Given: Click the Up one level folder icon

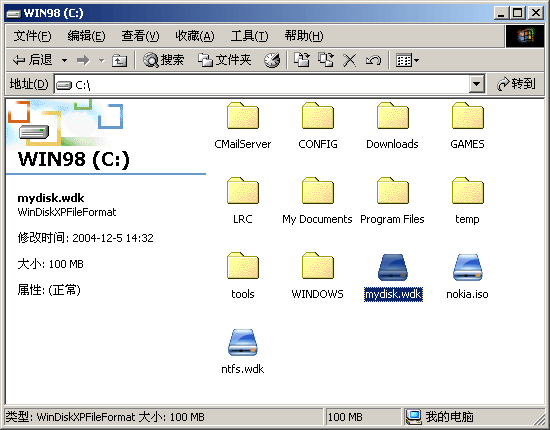Looking at the screenshot, I should pos(119,60).
